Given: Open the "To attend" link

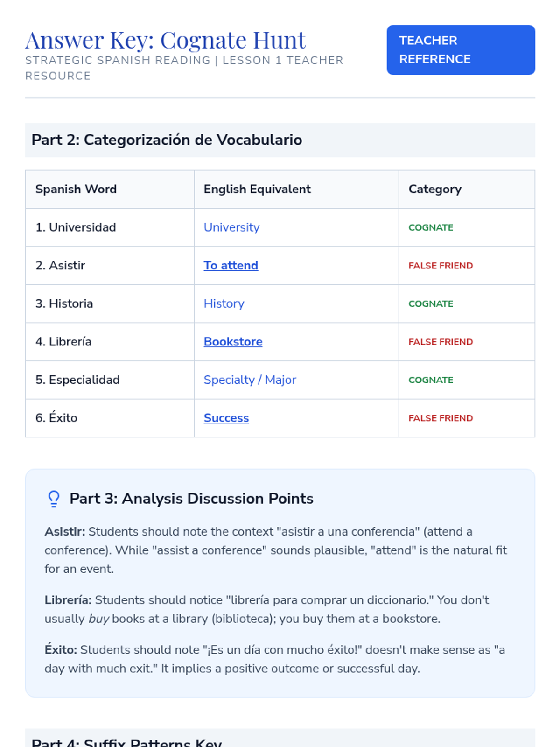Looking at the screenshot, I should [231, 266].
